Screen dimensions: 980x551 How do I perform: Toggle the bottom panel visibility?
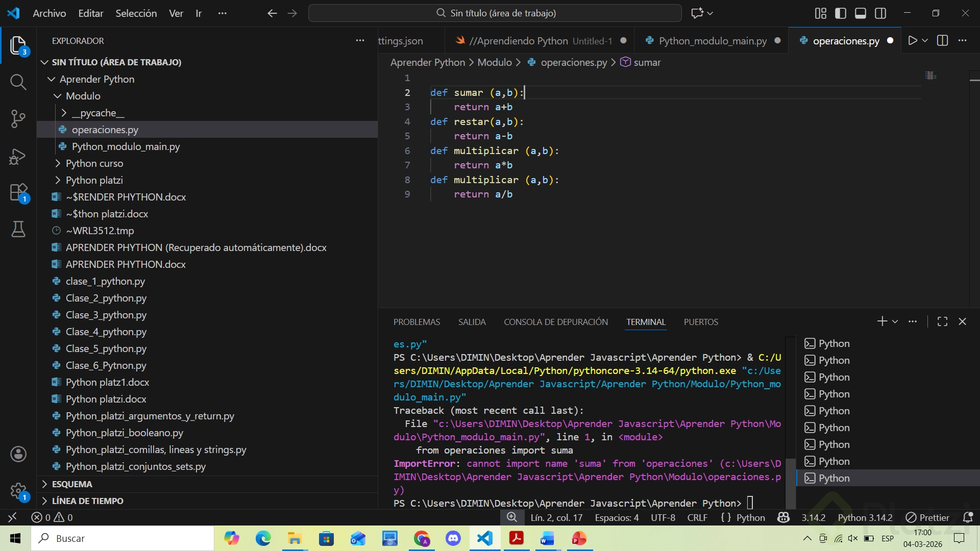coord(861,13)
